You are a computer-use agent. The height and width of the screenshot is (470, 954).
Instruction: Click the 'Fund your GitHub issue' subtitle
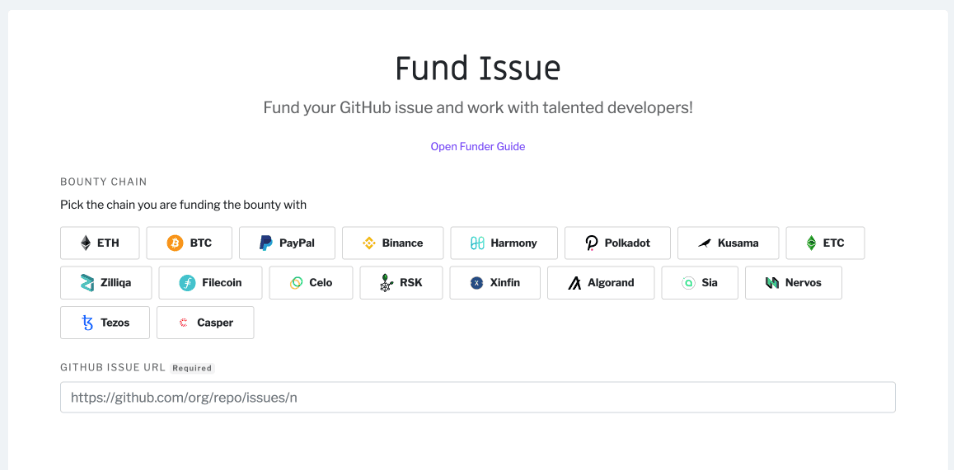point(478,108)
